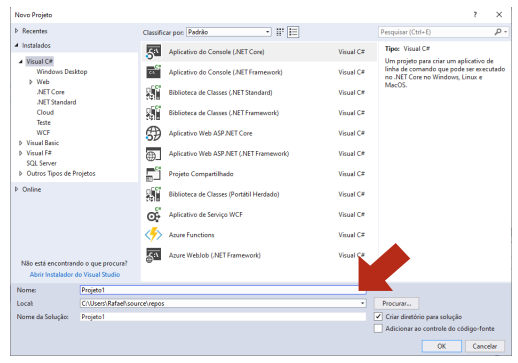This screenshot has width=518, height=363.
Task: Enable Adicionar ao controle do código-fonte
Action: point(378,328)
